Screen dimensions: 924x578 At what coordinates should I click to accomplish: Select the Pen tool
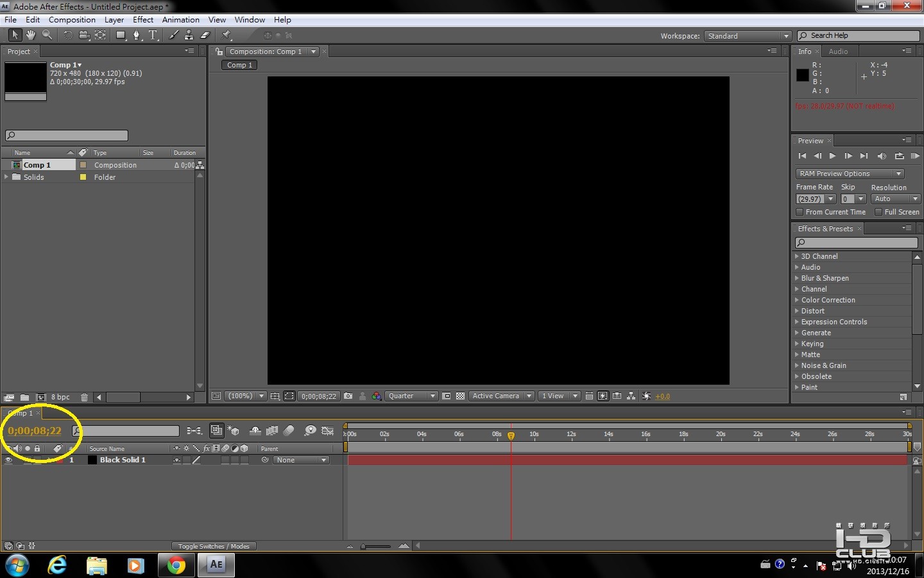pos(137,35)
